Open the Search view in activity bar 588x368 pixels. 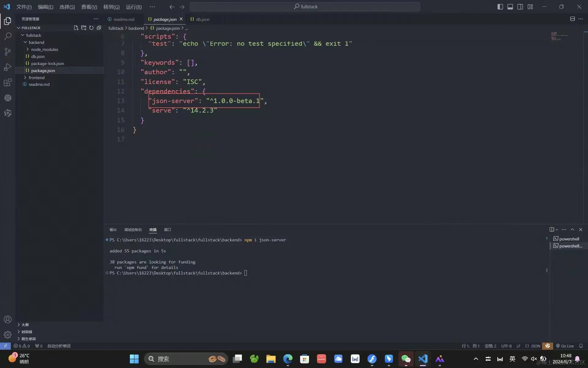[x=8, y=36]
